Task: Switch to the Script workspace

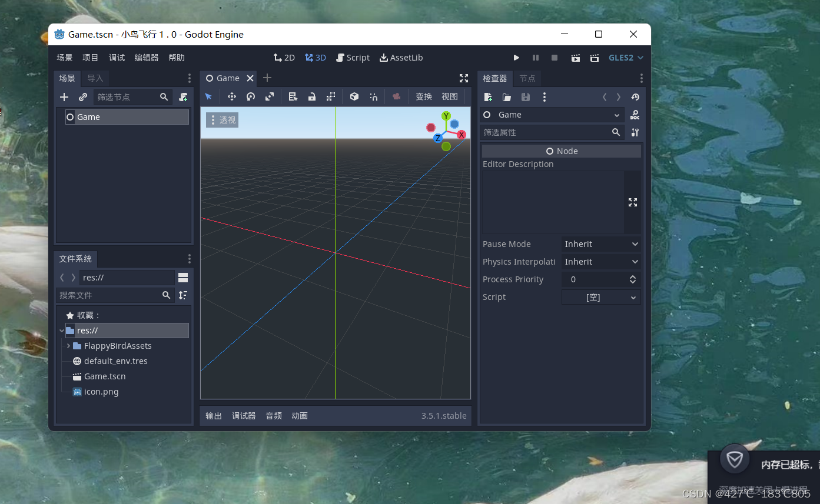Action: coord(353,58)
